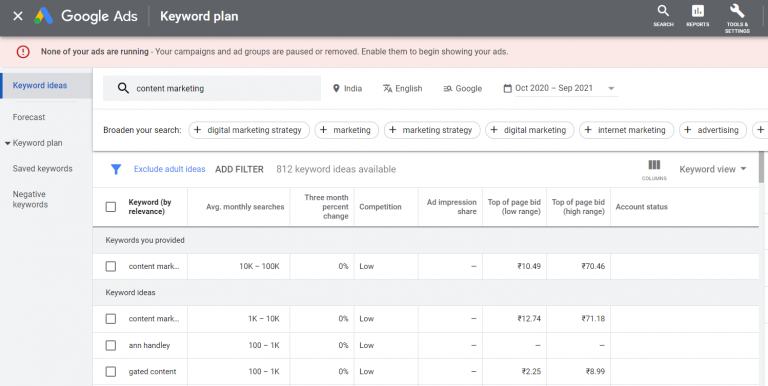Sort by Ad impression share column
768x386 pixels.
[x=452, y=207]
